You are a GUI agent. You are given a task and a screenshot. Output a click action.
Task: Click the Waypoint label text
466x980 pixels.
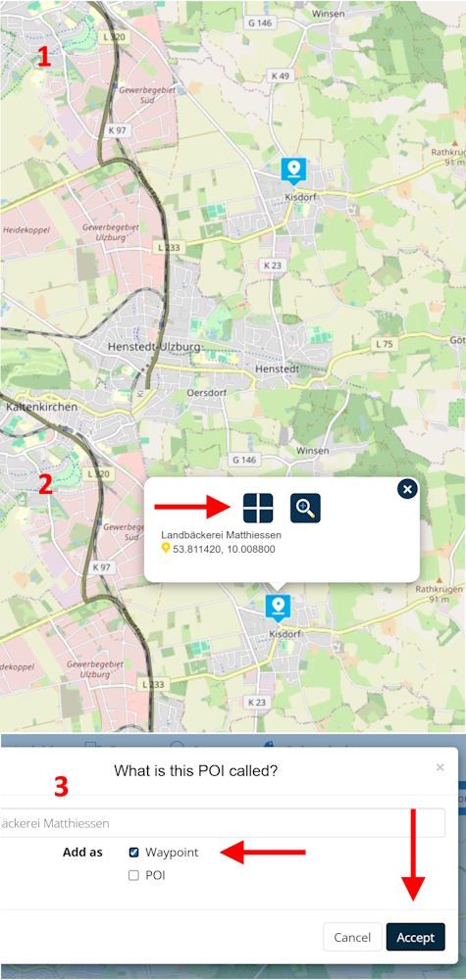click(x=172, y=852)
